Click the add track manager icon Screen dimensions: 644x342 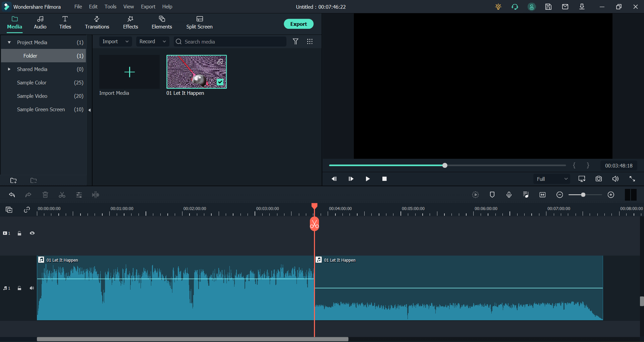tap(9, 210)
